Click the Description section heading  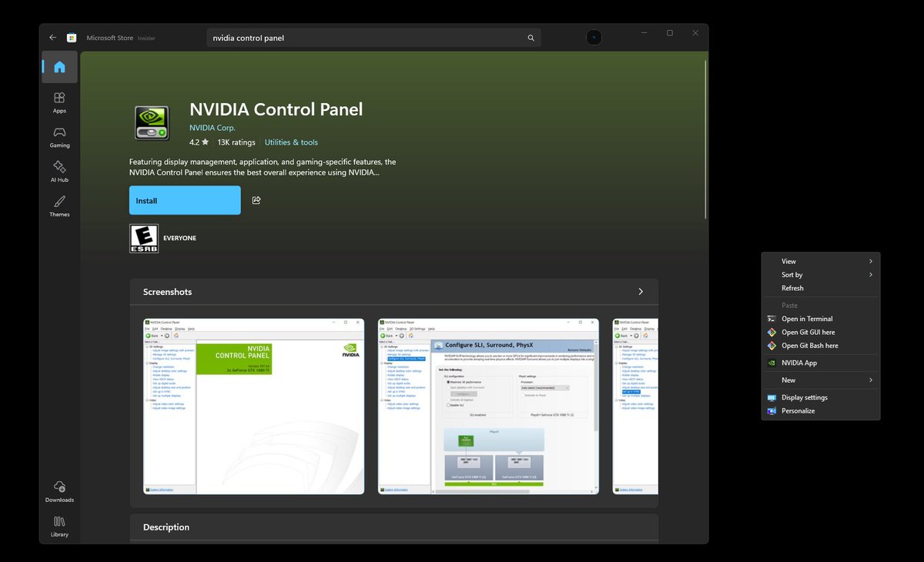tap(166, 527)
